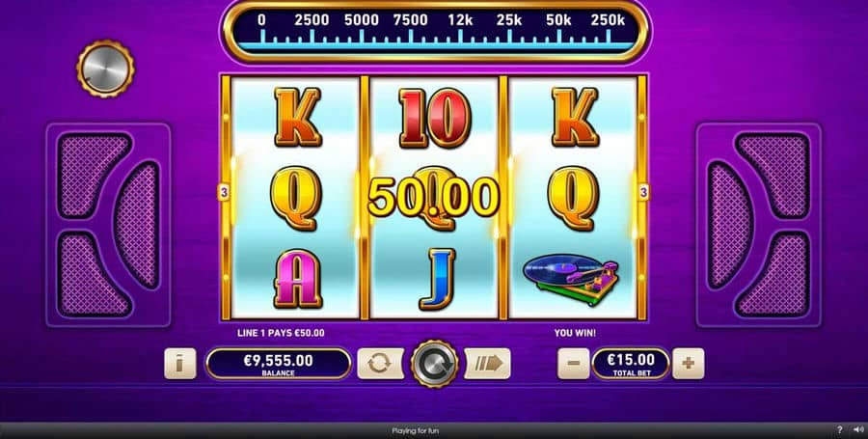Select the turntable record symbol on reel three
Screen dimensions: 868x439
pos(571,279)
